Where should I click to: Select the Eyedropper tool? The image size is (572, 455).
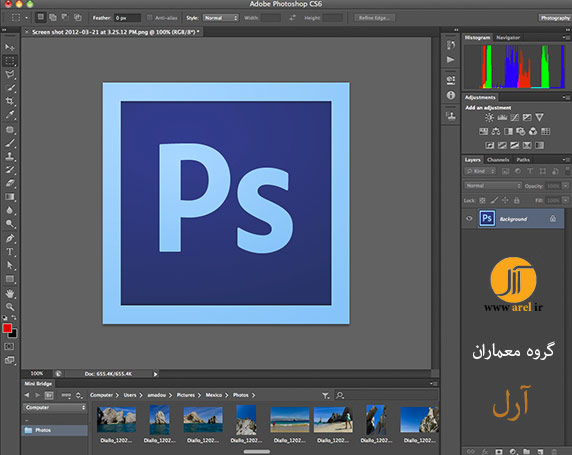pyautogui.click(x=10, y=115)
